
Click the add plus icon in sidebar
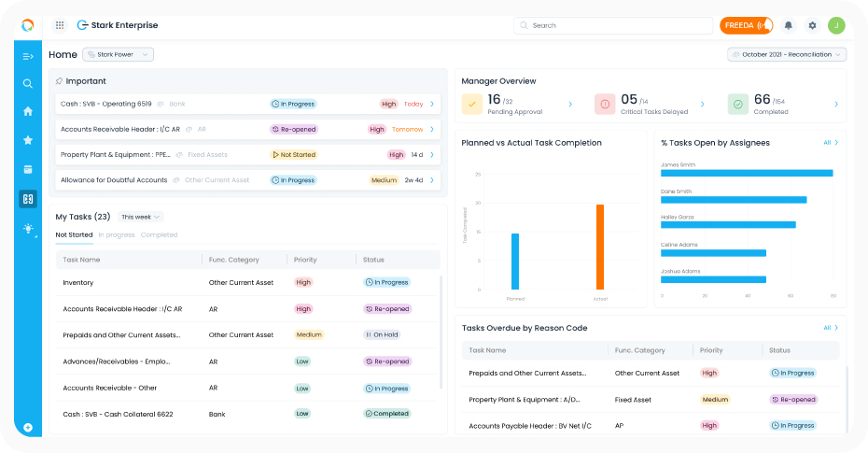[x=28, y=428]
